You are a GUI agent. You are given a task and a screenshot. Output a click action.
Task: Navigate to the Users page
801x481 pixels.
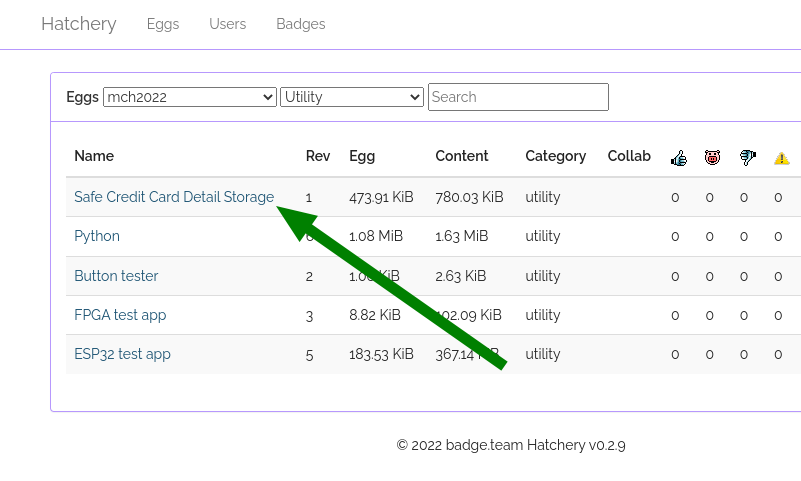point(227,24)
